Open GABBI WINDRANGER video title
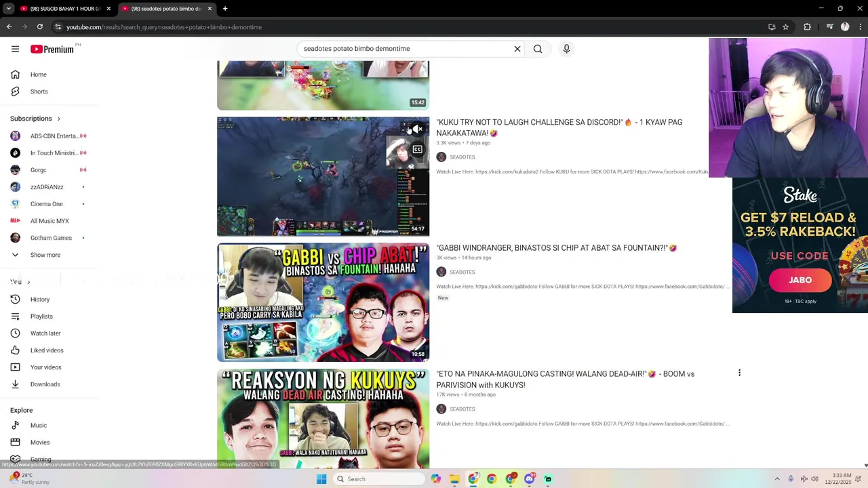Viewport: 868px width, 488px height. (x=557, y=248)
